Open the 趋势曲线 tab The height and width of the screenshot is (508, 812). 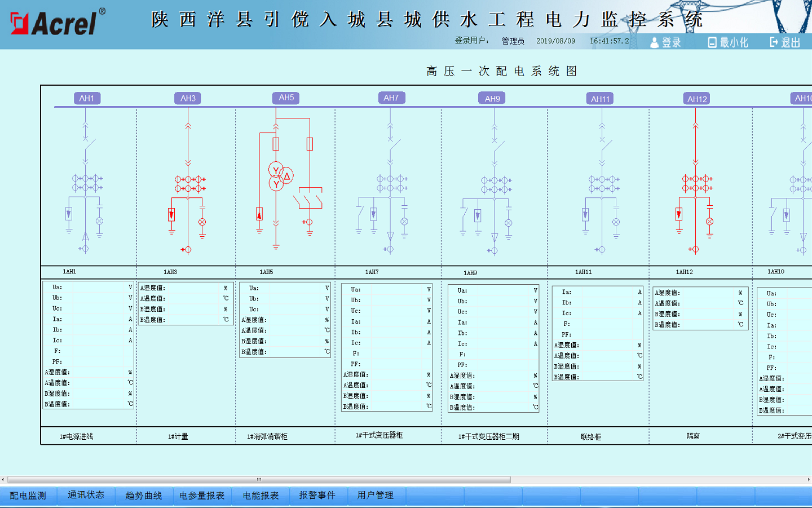(x=144, y=496)
